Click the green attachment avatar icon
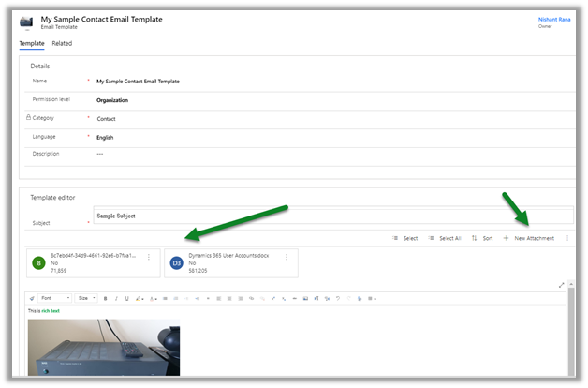This screenshot has height=388, width=588. coord(38,264)
